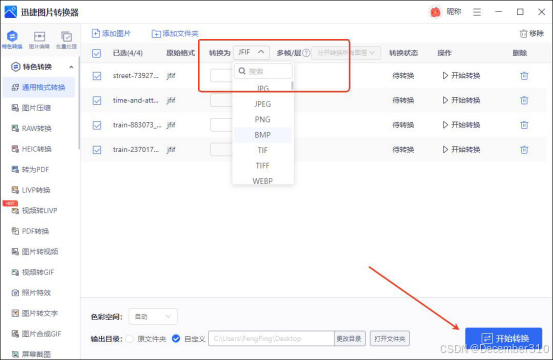Choose TIFF from the format list
The width and height of the screenshot is (553, 360).
pos(262,166)
